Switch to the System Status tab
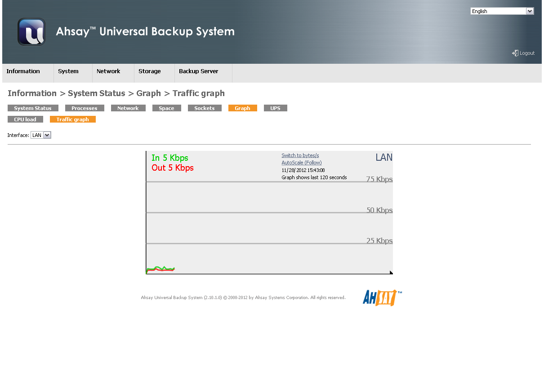544x392 pixels. [33, 108]
